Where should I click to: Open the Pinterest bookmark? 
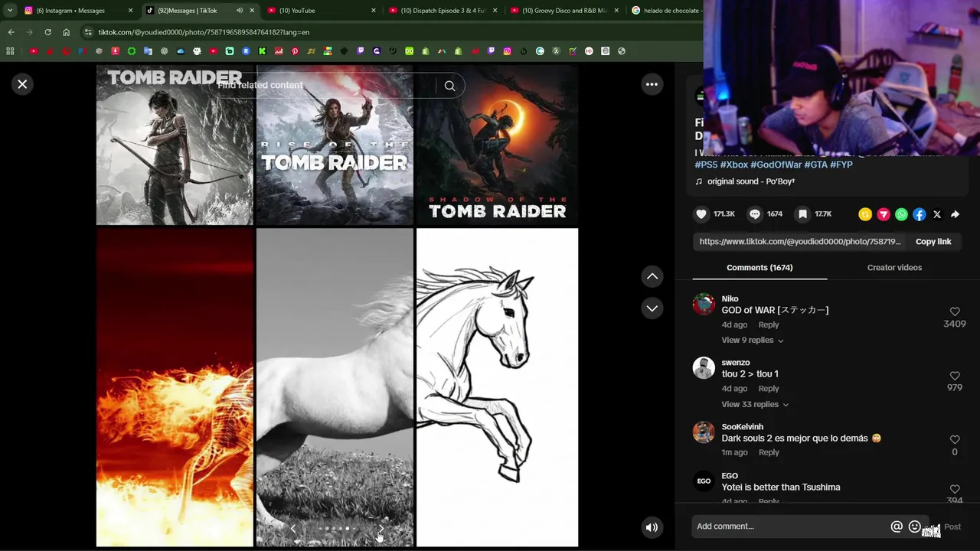[x=295, y=51]
